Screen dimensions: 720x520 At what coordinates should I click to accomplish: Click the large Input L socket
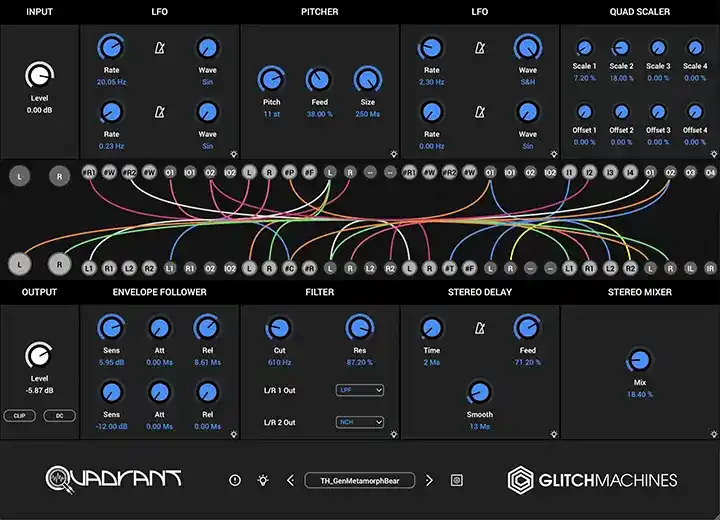point(19,176)
